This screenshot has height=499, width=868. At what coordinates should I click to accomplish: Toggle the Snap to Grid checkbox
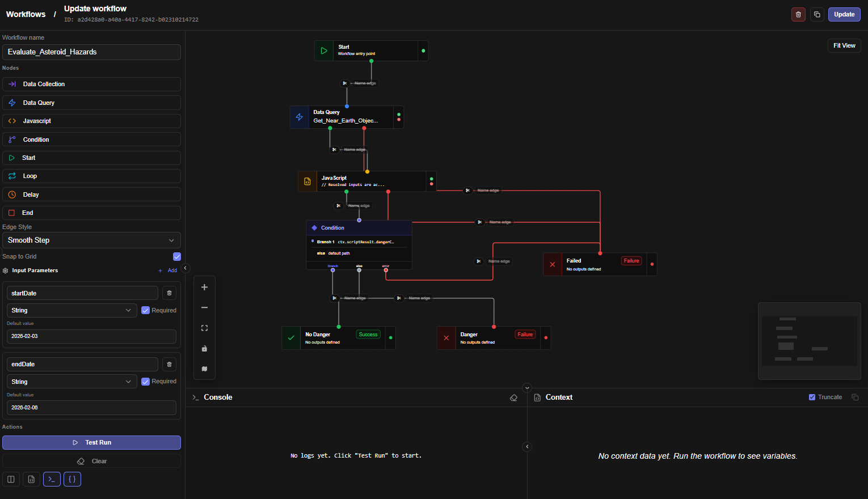(x=177, y=256)
